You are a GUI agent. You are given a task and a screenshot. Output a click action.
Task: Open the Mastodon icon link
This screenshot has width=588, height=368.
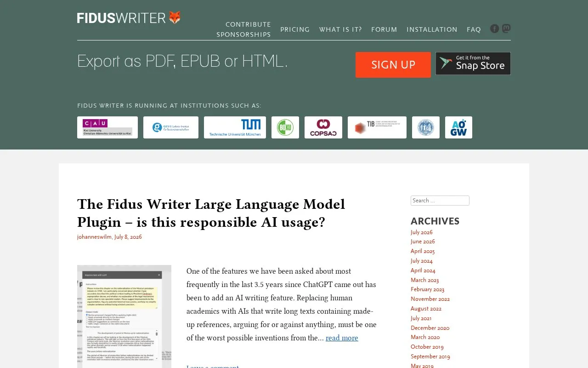point(506,29)
